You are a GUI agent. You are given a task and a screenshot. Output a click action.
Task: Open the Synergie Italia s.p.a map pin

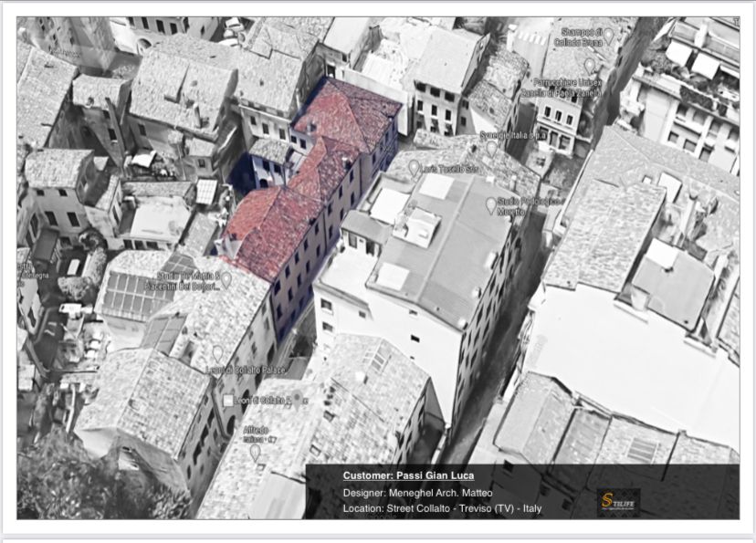click(492, 148)
